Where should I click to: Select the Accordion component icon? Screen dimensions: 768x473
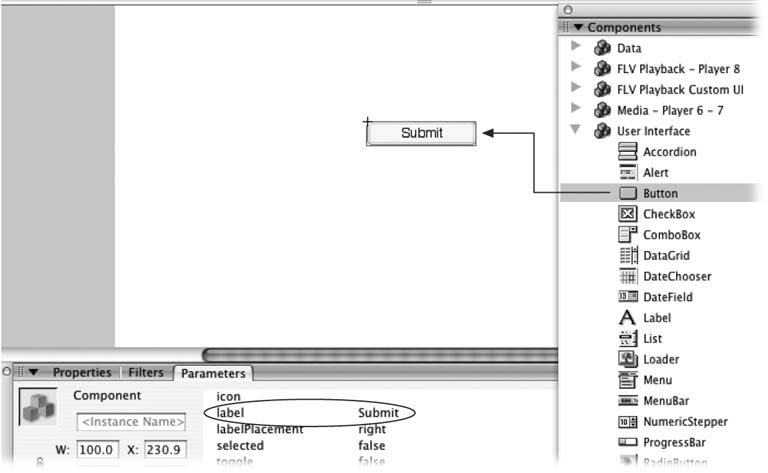(627, 151)
